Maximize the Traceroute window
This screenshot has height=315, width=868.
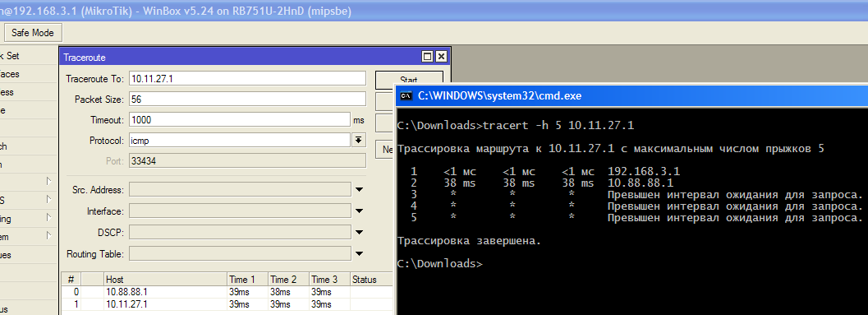[x=427, y=57]
